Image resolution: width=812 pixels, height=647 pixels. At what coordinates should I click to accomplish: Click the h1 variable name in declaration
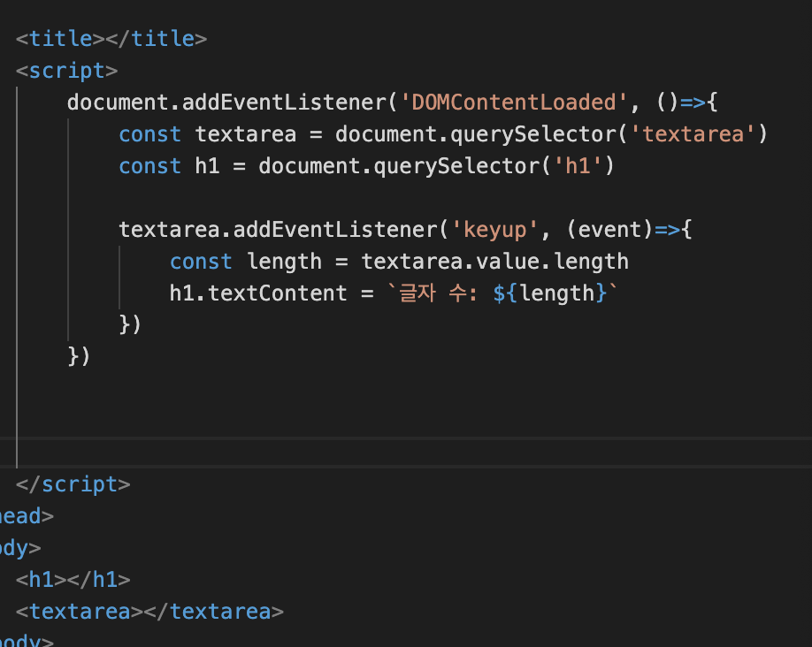pos(207,166)
